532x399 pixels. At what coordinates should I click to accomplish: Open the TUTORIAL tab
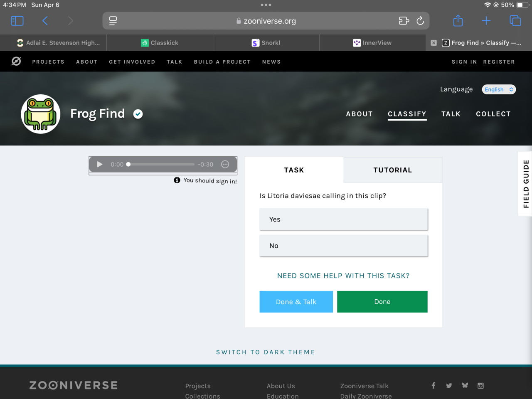click(393, 170)
